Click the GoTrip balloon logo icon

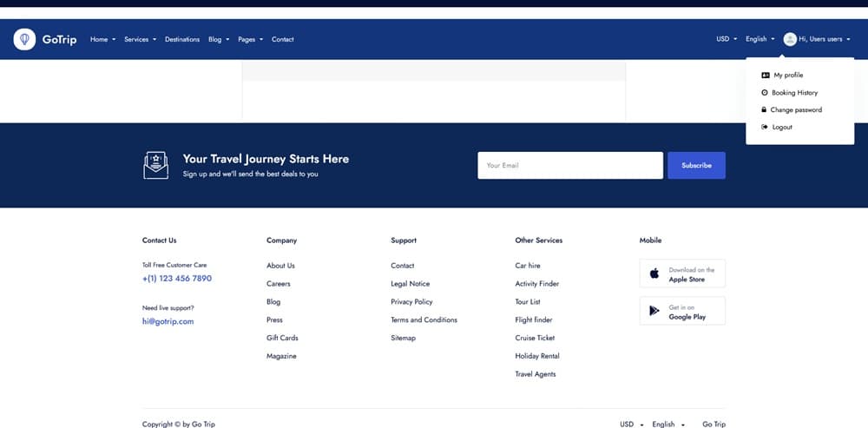24,39
